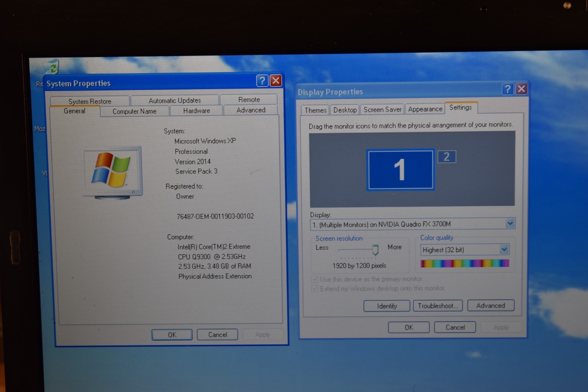The image size is (588, 392).
Task: Click the Recycle Bin desktop icon
Action: pos(54,68)
